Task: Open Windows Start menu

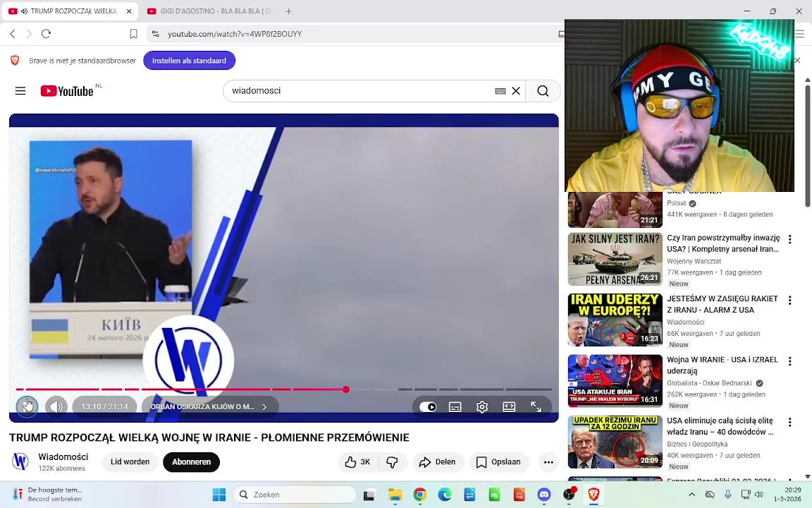Action: 219,495
